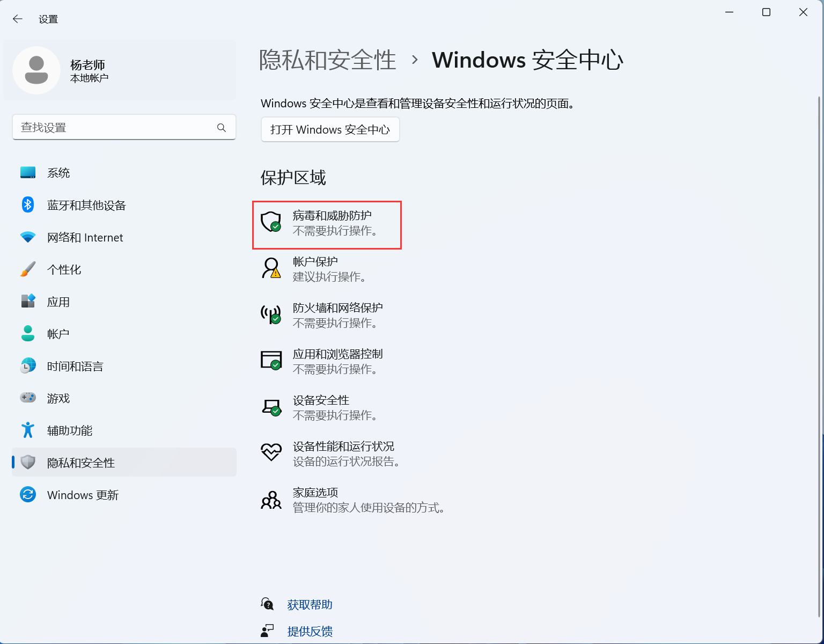Screen dimensions: 824x644
Task: Click 设备性能和运行状况 entry text
Action: 344,446
